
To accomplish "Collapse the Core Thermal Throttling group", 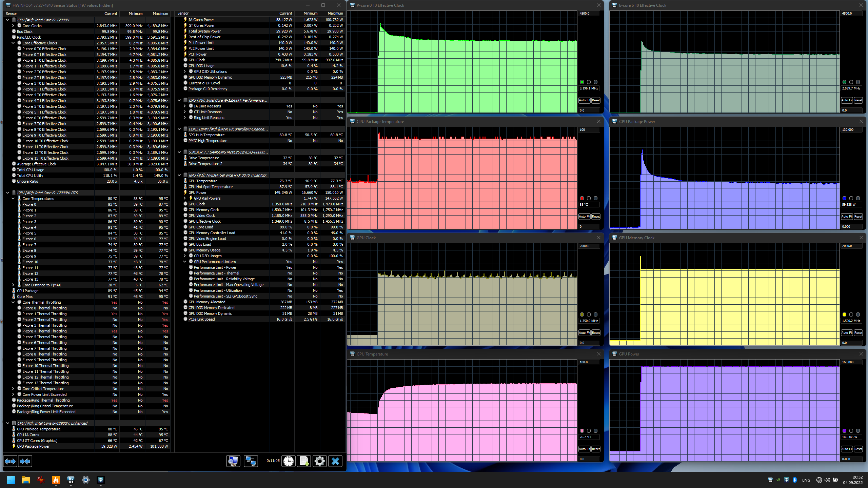I will 13,302.
